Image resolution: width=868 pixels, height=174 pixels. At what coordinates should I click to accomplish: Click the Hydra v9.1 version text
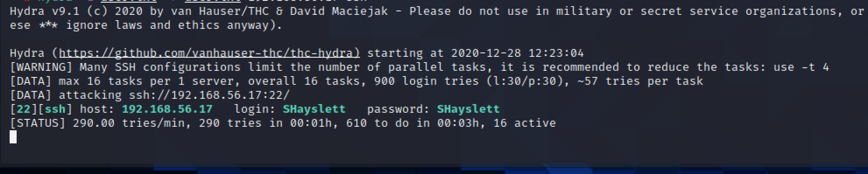45,11
